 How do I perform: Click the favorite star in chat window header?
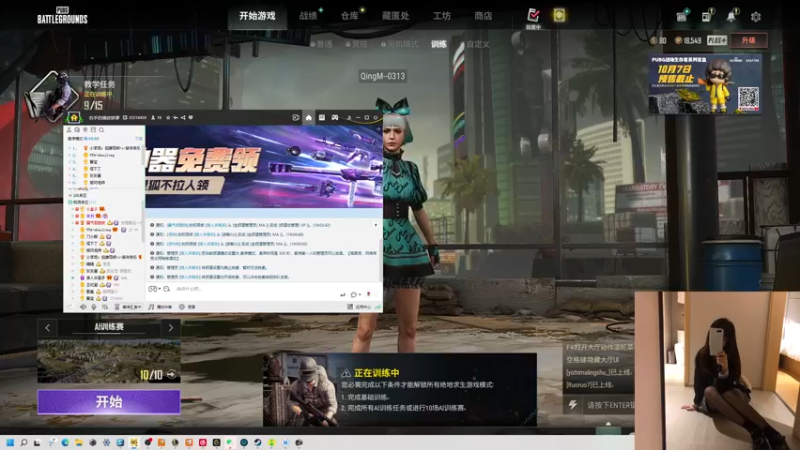point(168,117)
